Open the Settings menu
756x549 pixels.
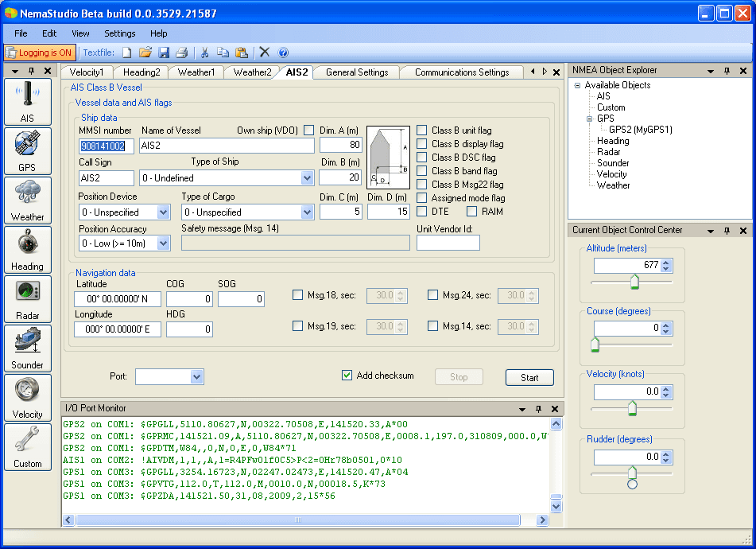tap(120, 33)
